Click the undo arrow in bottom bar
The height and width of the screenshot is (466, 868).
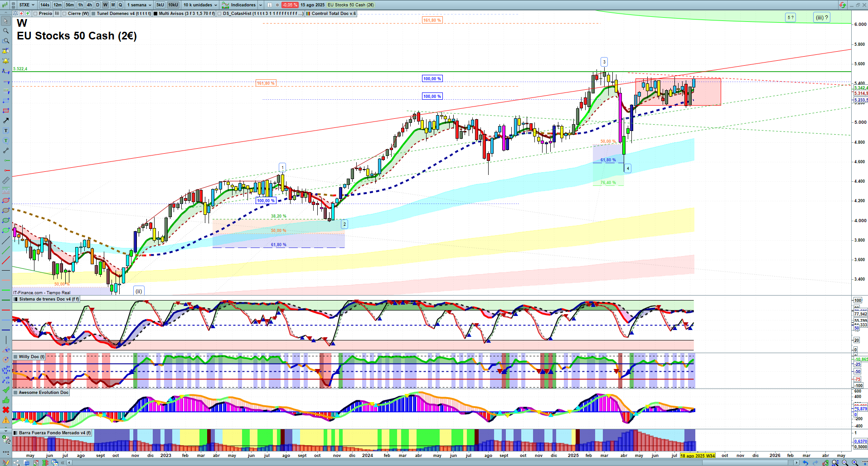805,463
